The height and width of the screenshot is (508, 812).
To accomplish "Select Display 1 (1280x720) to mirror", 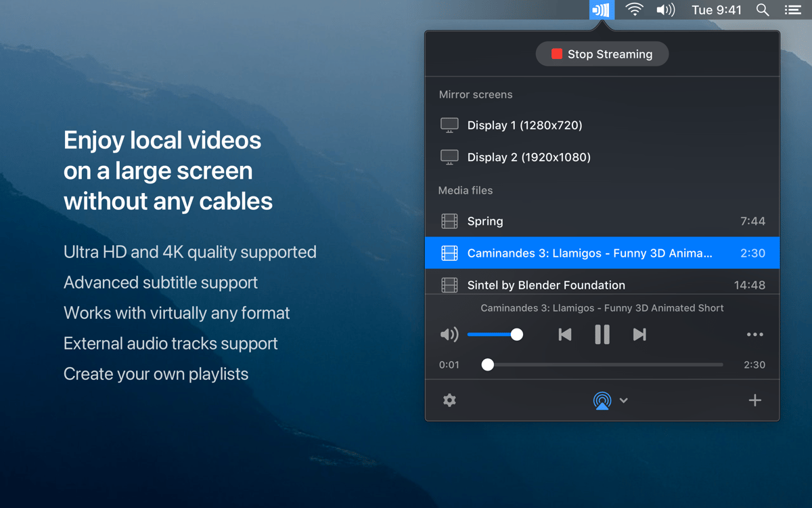I will coord(524,125).
